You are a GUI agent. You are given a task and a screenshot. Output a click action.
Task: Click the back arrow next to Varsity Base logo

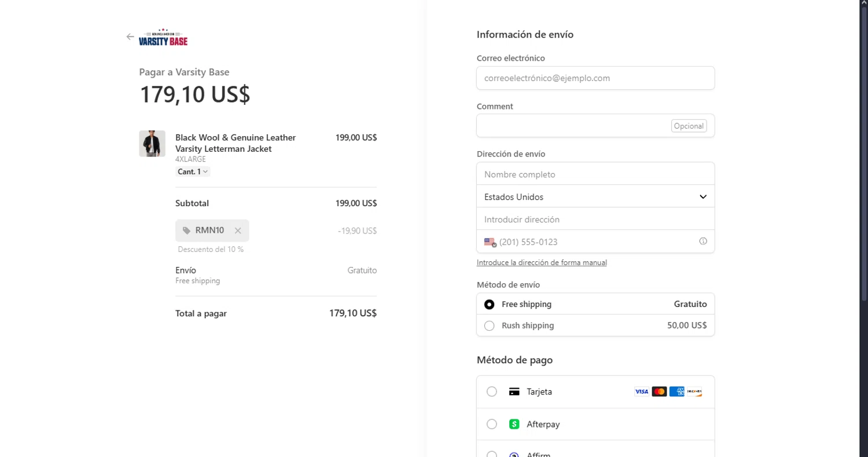coord(130,36)
